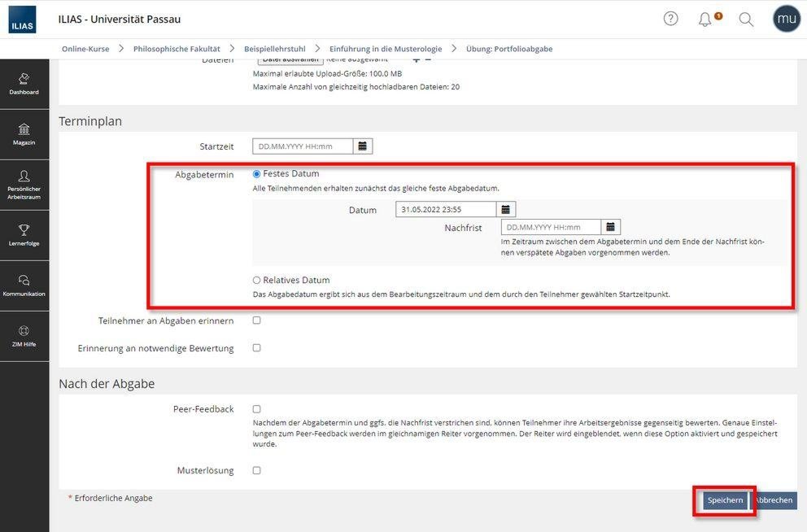
Task: Navigate to Online-Kurse breadcrumb
Action: (85, 49)
